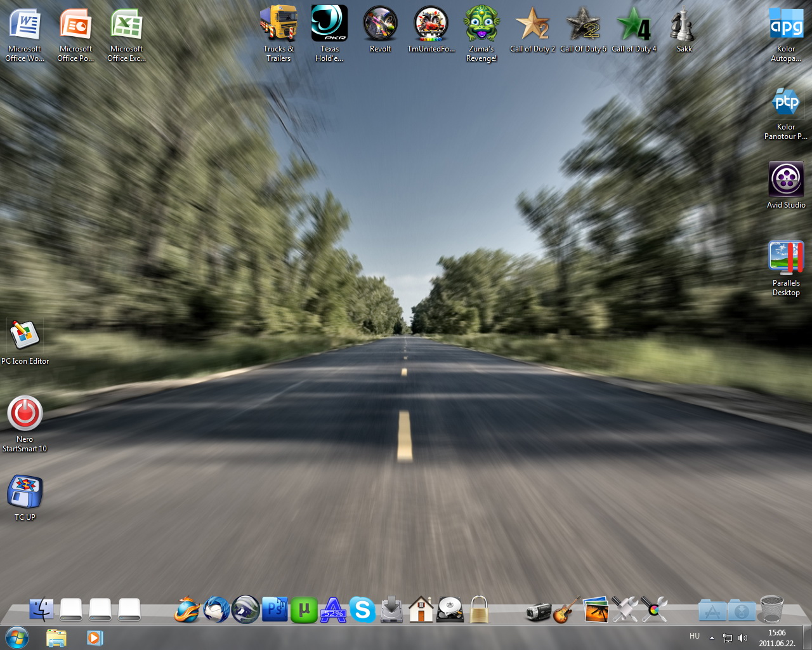The image size is (812, 650).
Task: Open the volume speaker tray icon
Action: pos(743,638)
